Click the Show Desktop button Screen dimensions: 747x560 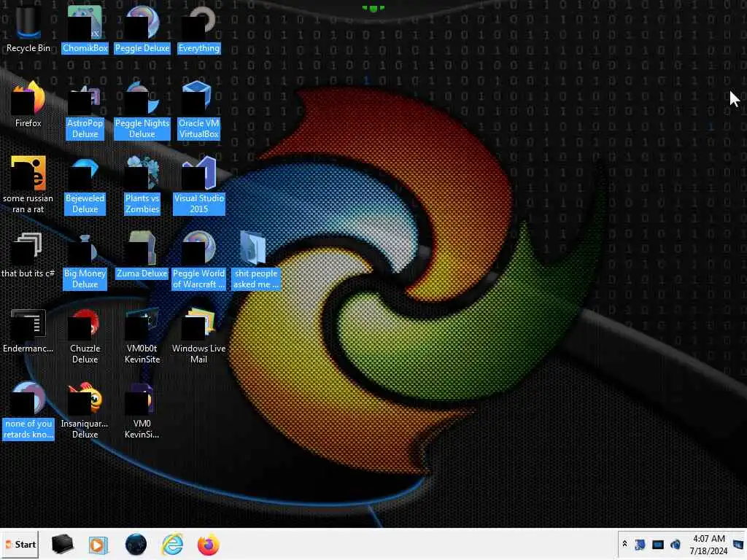click(x=738, y=544)
